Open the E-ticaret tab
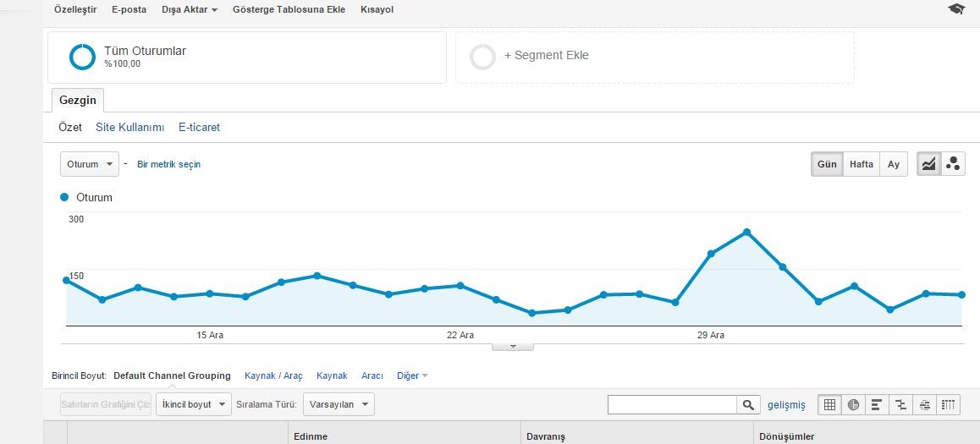Image resolution: width=980 pixels, height=444 pixels. pyautogui.click(x=200, y=128)
